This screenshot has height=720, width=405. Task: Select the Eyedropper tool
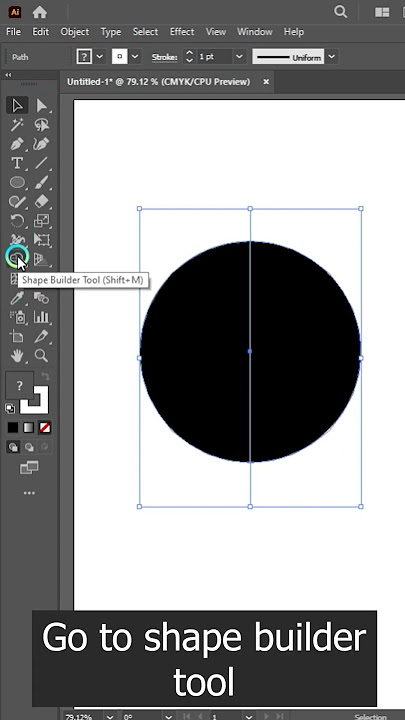tap(17, 298)
